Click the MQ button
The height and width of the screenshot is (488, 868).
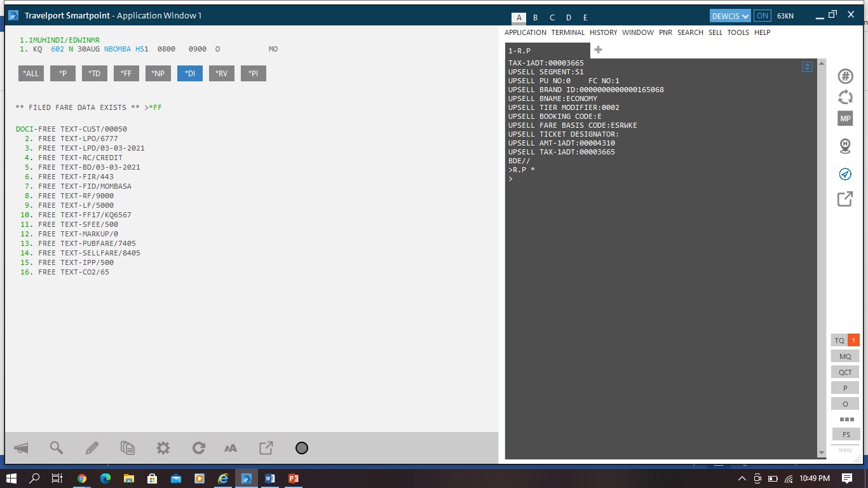(x=844, y=356)
